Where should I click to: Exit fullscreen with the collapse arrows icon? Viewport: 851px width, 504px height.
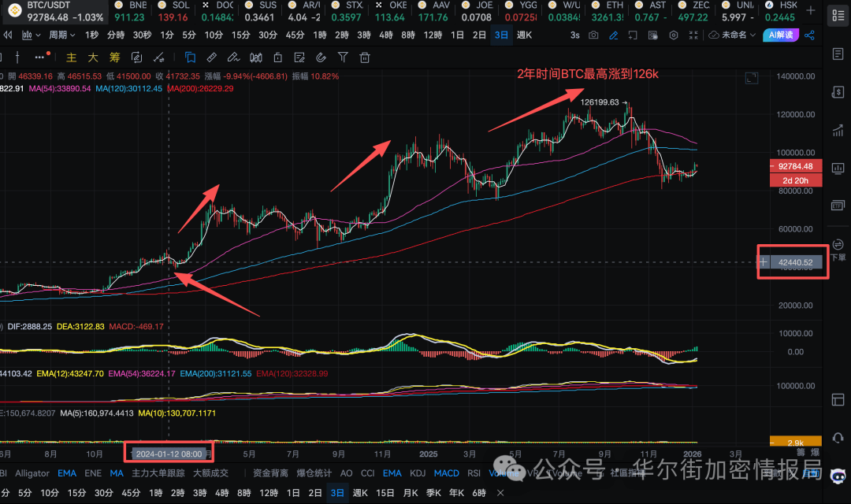click(x=693, y=35)
